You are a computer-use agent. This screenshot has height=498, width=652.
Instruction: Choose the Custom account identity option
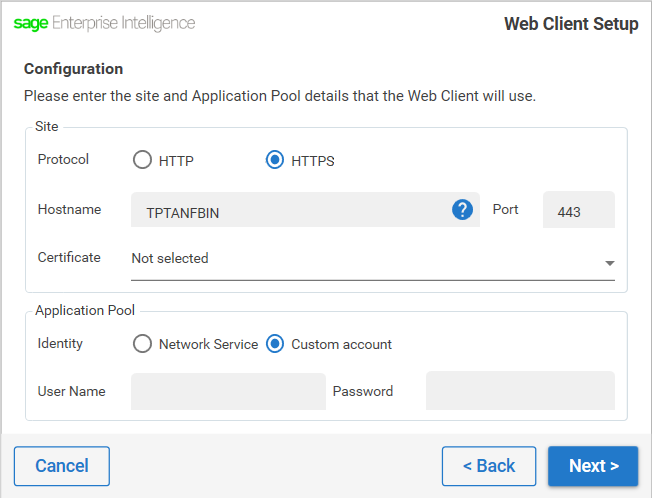(x=275, y=344)
